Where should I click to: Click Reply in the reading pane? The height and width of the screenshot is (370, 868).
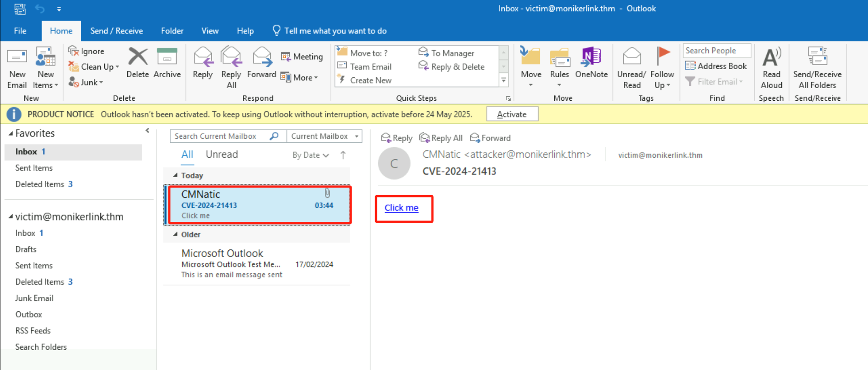pyautogui.click(x=397, y=138)
